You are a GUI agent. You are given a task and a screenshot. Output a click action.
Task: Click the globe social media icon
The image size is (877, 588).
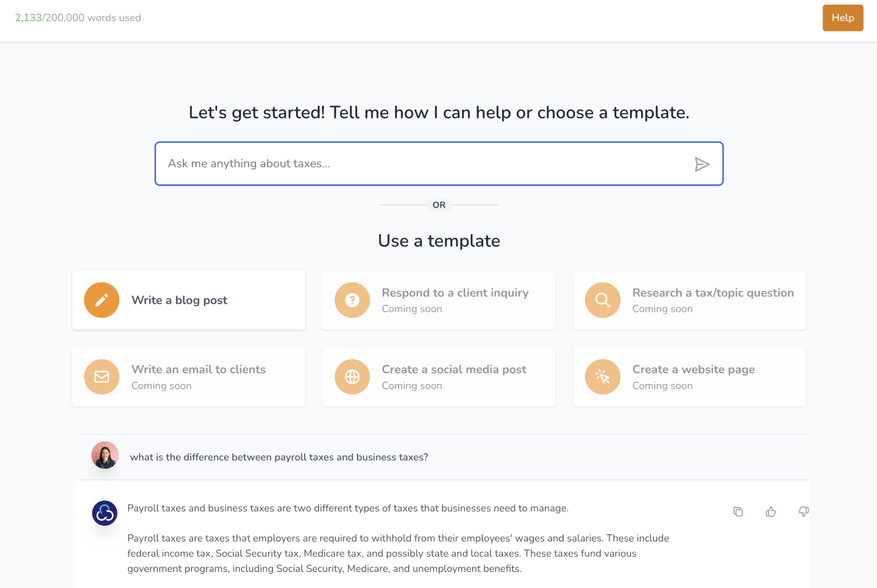(352, 377)
